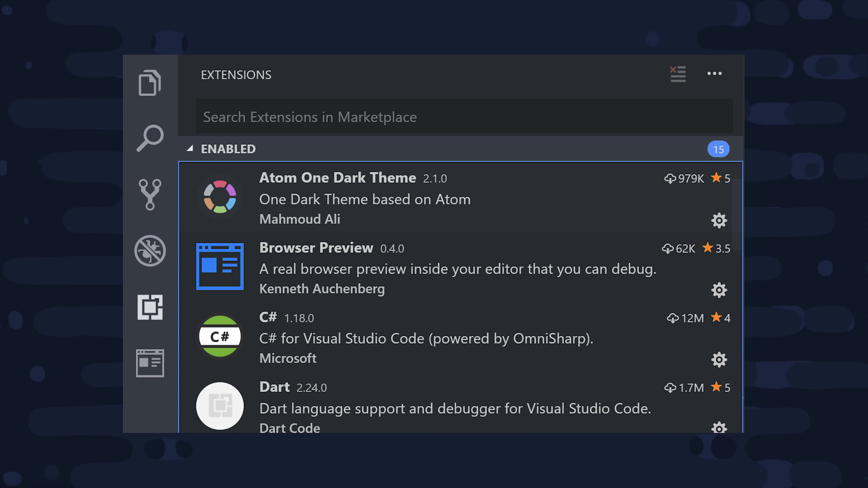Focus the Search Extensions in Marketplace field

click(464, 116)
